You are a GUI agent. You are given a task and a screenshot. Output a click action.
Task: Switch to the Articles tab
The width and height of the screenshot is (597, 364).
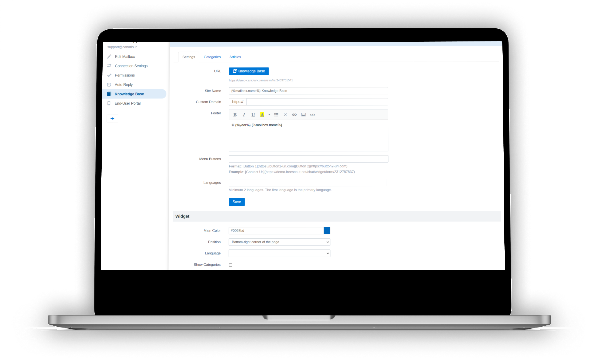[x=235, y=57]
